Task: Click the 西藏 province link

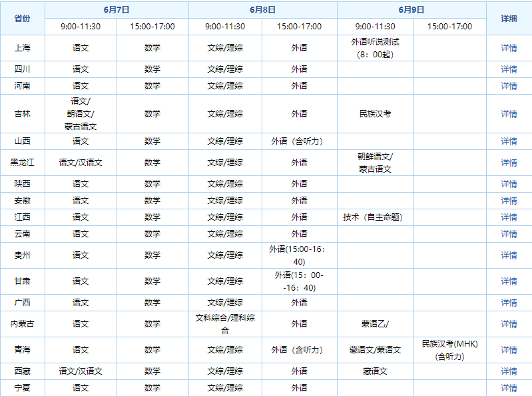Action: [22, 371]
